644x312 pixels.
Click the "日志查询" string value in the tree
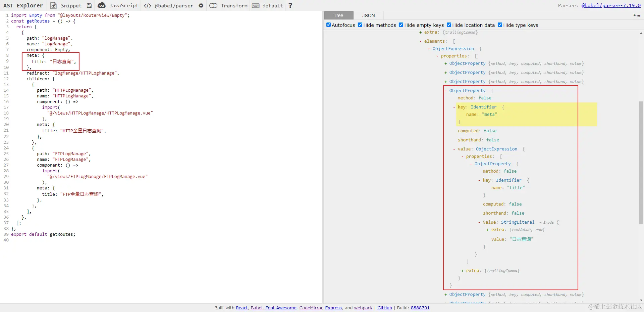(521, 239)
